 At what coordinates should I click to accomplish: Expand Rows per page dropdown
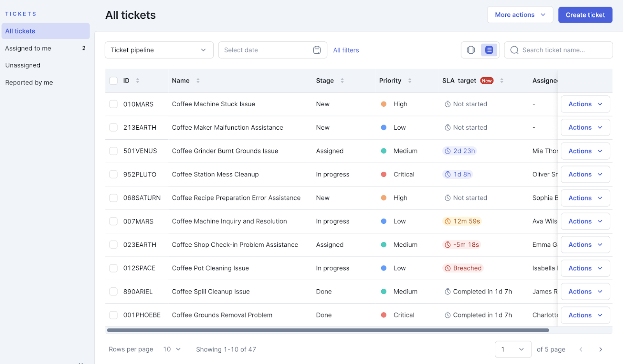coord(172,349)
